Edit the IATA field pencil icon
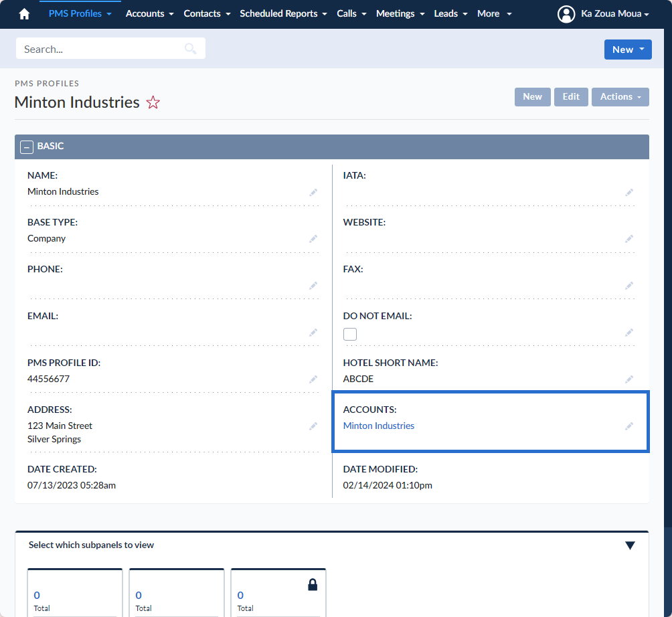The image size is (672, 617). click(x=628, y=192)
